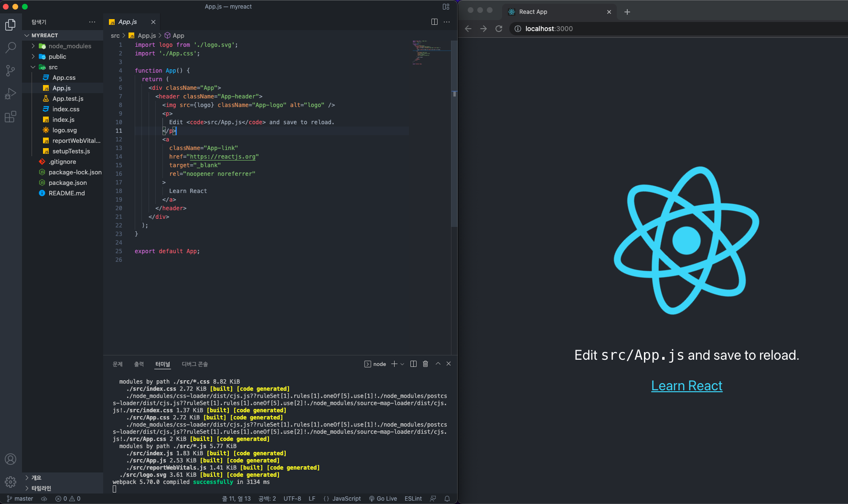
Task: Open the Accounts menu in the activity bar
Action: (x=11, y=459)
